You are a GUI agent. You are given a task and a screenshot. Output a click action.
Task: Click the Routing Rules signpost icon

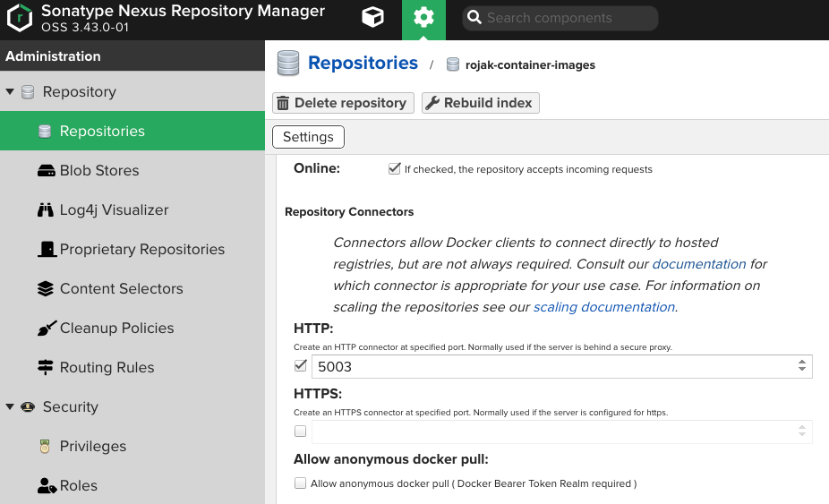click(46, 368)
